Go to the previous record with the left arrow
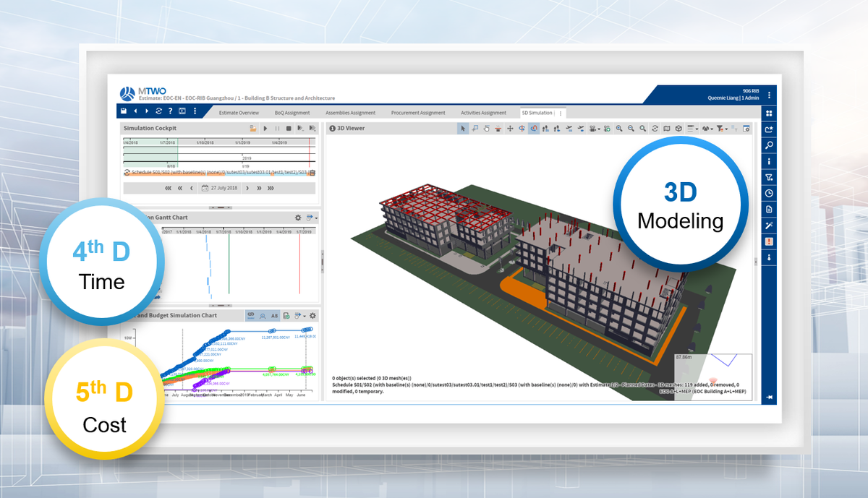This screenshot has width=868, height=498. pyautogui.click(x=135, y=111)
